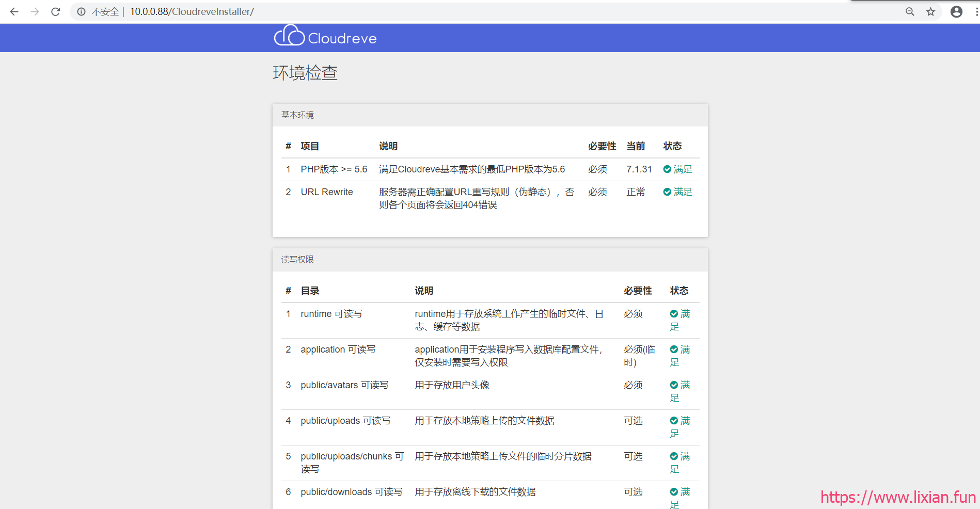The width and height of the screenshot is (980, 509).
Task: Click 'public/avatars 可读写' directory cell
Action: click(344, 385)
